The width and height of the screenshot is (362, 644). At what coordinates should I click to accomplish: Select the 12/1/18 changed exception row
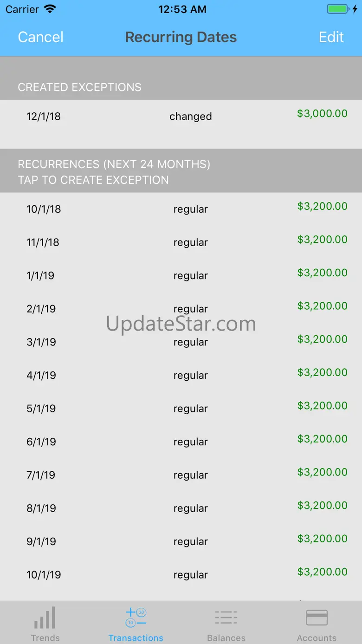[x=181, y=117]
